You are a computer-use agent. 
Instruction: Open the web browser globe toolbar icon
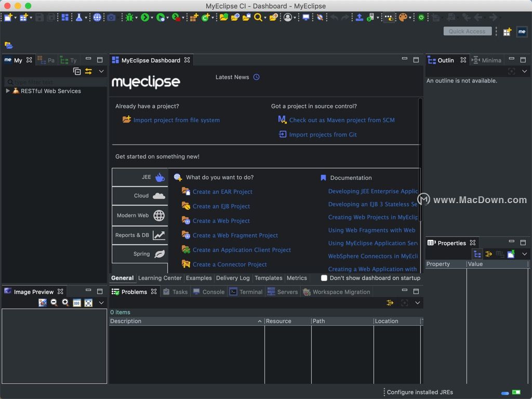97,17
